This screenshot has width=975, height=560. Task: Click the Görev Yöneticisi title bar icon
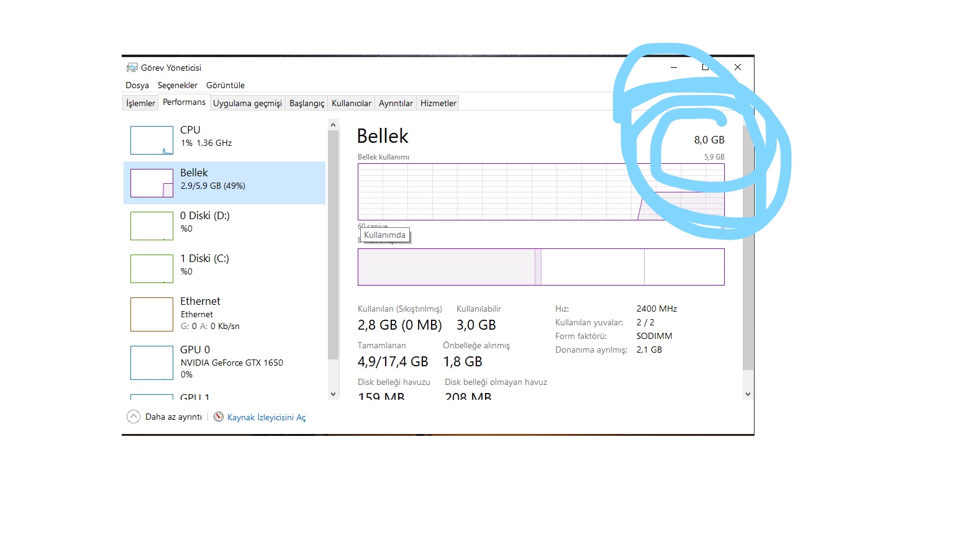[x=132, y=67]
